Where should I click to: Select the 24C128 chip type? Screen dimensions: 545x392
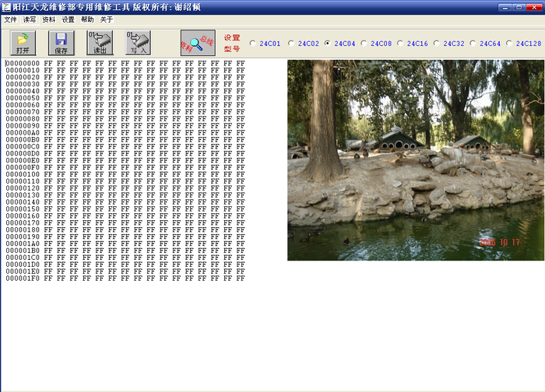pyautogui.click(x=523, y=44)
